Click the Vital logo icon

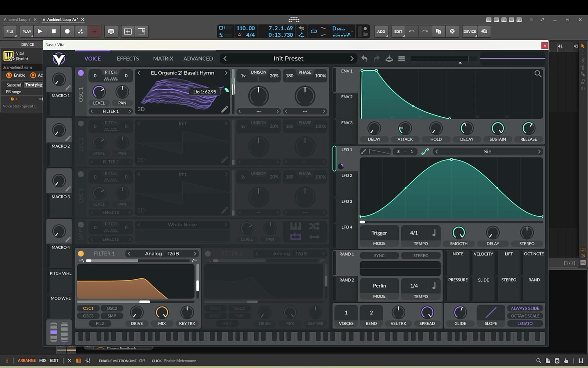59,59
